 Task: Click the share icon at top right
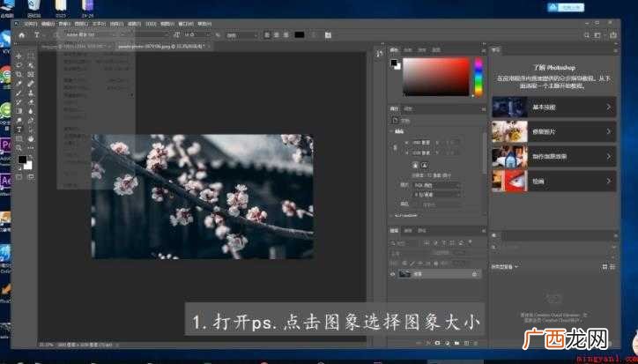tap(613, 35)
